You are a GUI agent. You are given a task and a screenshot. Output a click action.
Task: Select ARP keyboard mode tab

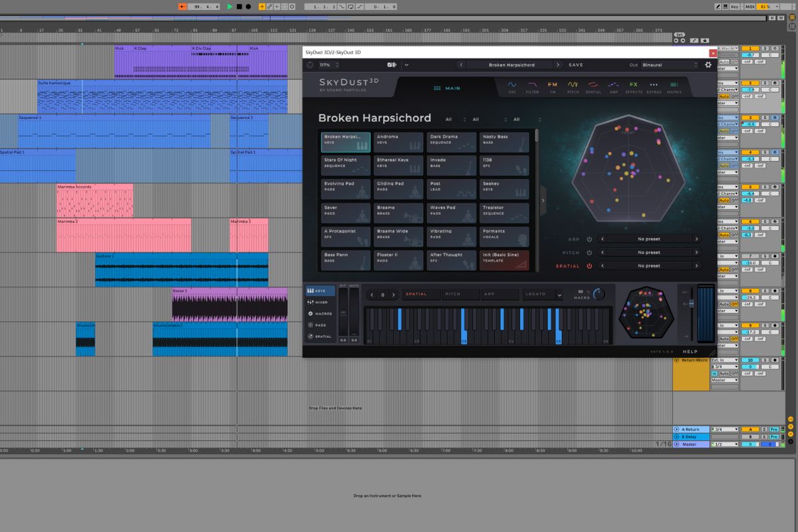(499, 294)
